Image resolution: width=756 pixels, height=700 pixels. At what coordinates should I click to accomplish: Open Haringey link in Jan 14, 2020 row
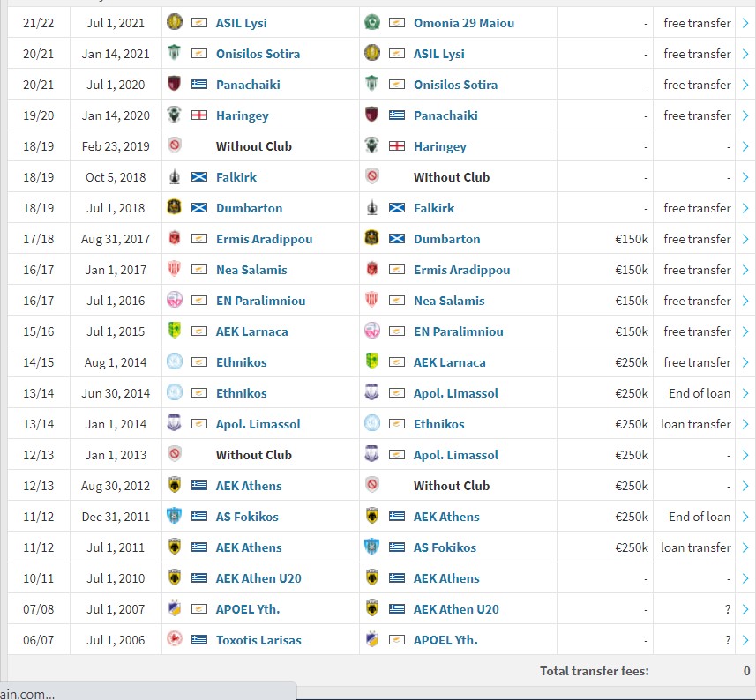coord(242,115)
